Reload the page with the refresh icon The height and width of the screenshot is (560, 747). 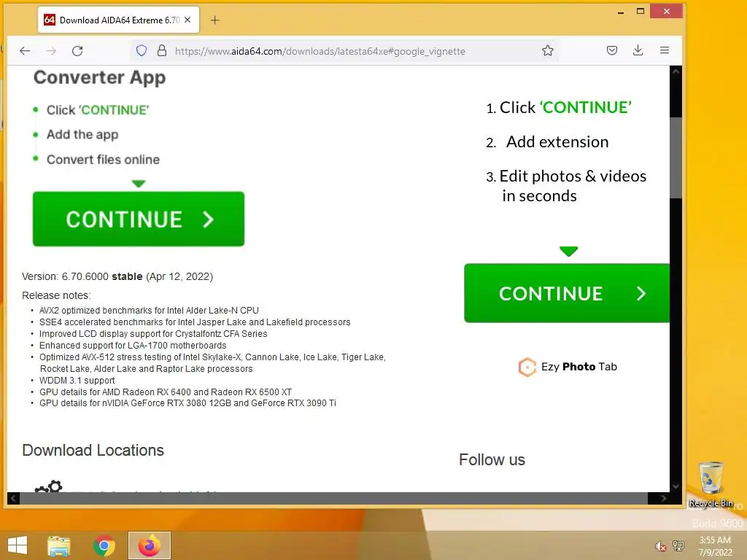tap(77, 51)
